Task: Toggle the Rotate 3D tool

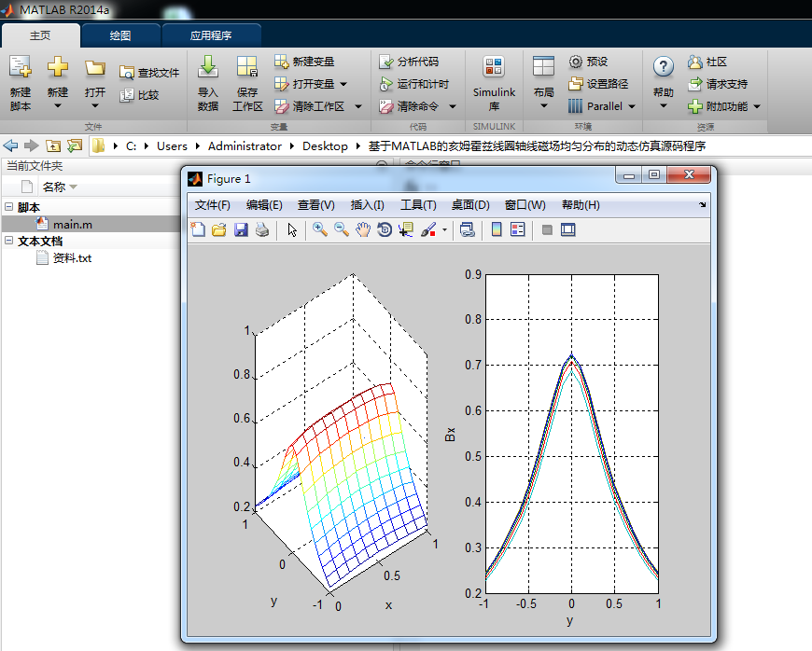Action: (x=385, y=229)
